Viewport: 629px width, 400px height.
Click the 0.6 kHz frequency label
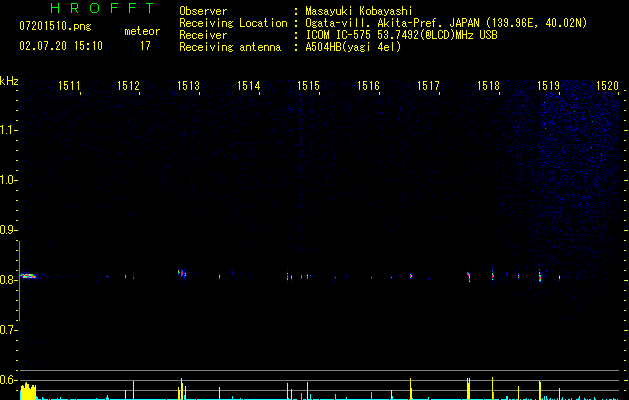[7, 380]
